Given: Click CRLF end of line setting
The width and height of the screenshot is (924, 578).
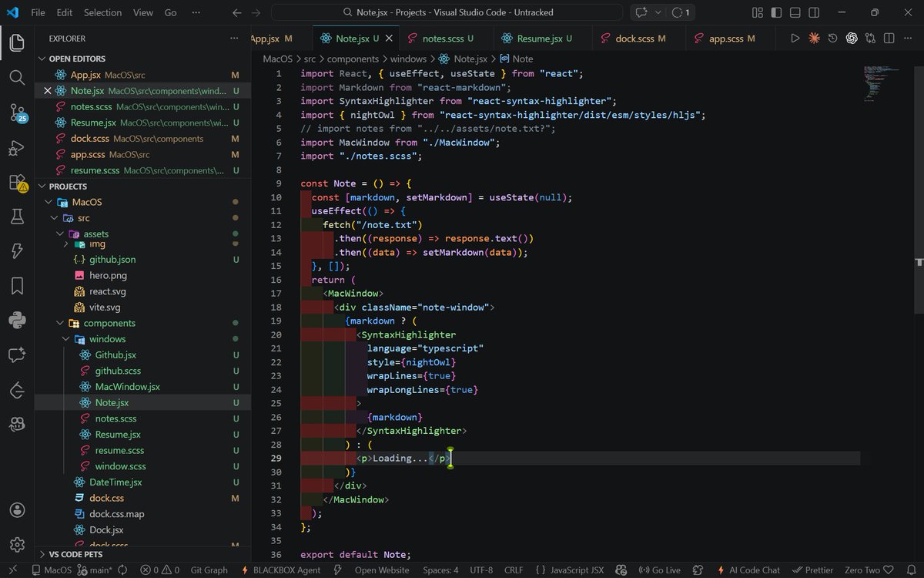Looking at the screenshot, I should pos(514,570).
